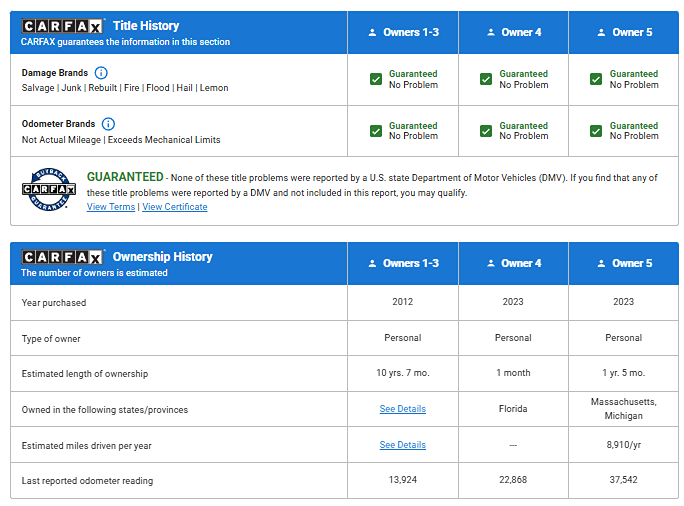Click the Odometer Brands green check for Owners 1-3
Image resolution: width=684 pixels, height=506 pixels.
click(x=376, y=131)
